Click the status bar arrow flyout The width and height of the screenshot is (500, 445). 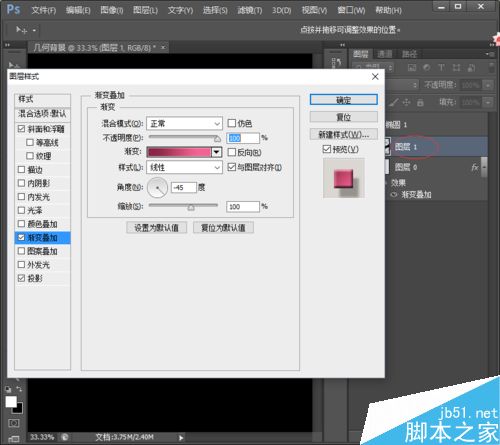[x=181, y=438]
